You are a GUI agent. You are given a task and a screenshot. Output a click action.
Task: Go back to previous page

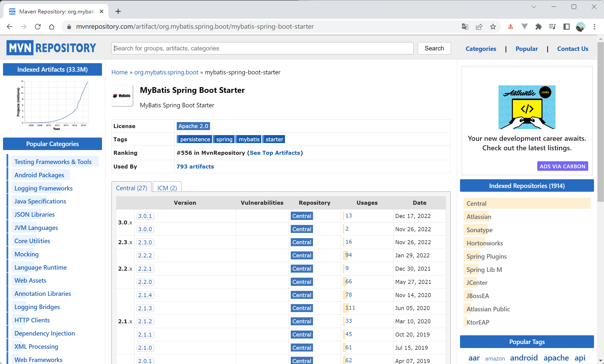tap(9, 26)
